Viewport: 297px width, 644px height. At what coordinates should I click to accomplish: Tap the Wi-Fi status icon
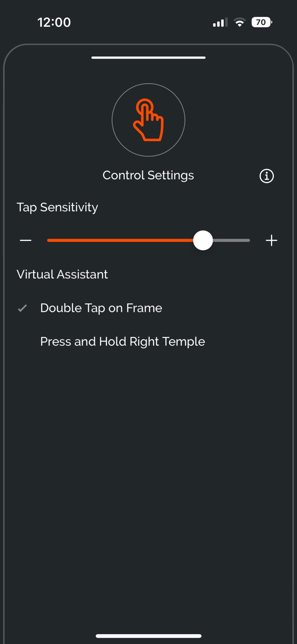pos(239,22)
